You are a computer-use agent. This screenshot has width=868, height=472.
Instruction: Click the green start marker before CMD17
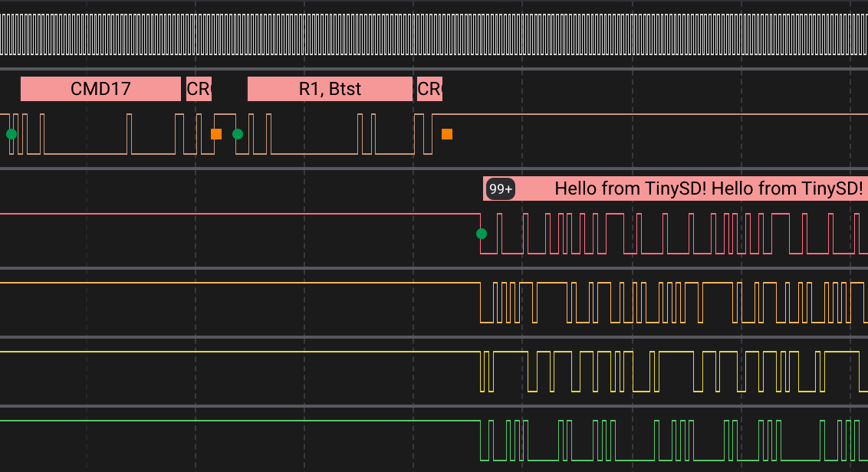[x=12, y=134]
